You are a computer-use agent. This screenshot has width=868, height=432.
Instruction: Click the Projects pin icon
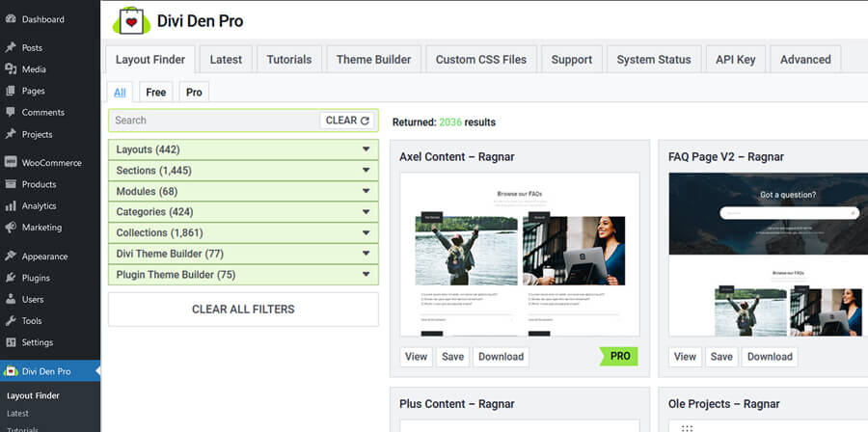[11, 134]
